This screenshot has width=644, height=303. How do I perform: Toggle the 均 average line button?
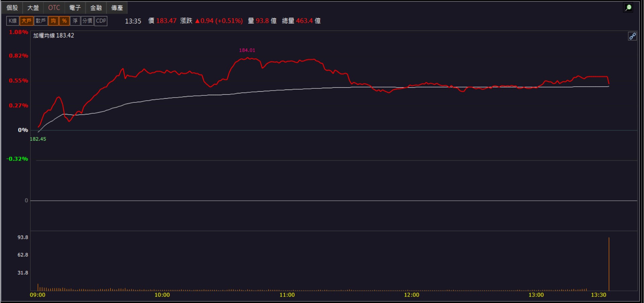tap(53, 21)
